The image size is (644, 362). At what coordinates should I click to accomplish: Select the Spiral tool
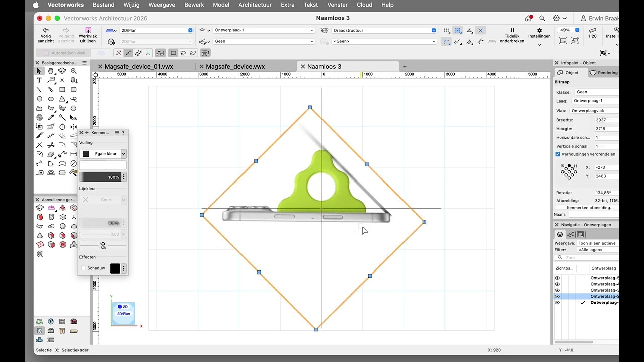point(39,117)
